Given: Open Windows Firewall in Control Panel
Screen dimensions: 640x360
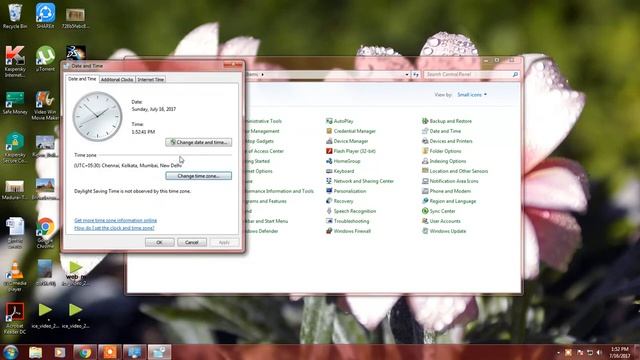Looking at the screenshot, I should (x=348, y=231).
